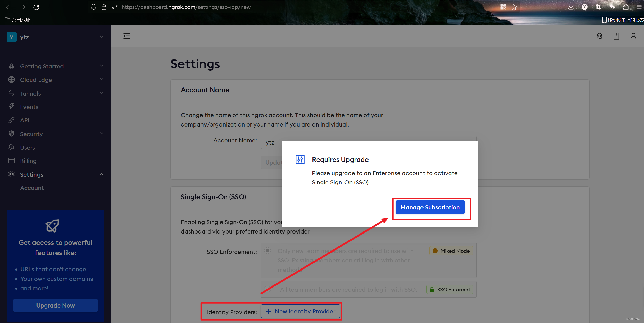Screen dimensions: 644x323
Task: Select the SSO Enforced radio option
Action: tap(267, 289)
